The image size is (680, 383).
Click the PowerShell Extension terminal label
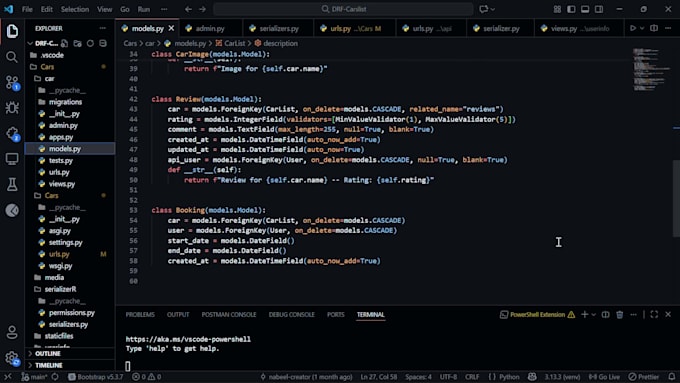pyautogui.click(x=538, y=314)
